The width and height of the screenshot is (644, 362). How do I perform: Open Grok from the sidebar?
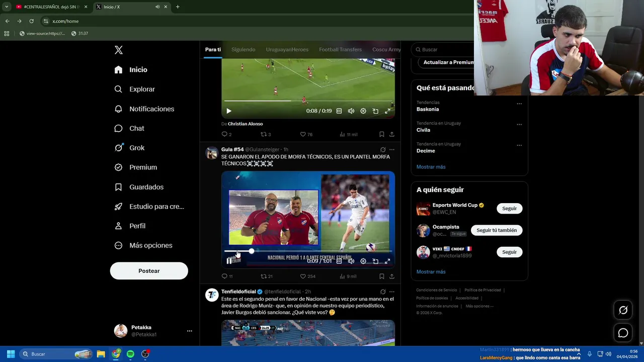pyautogui.click(x=129, y=148)
